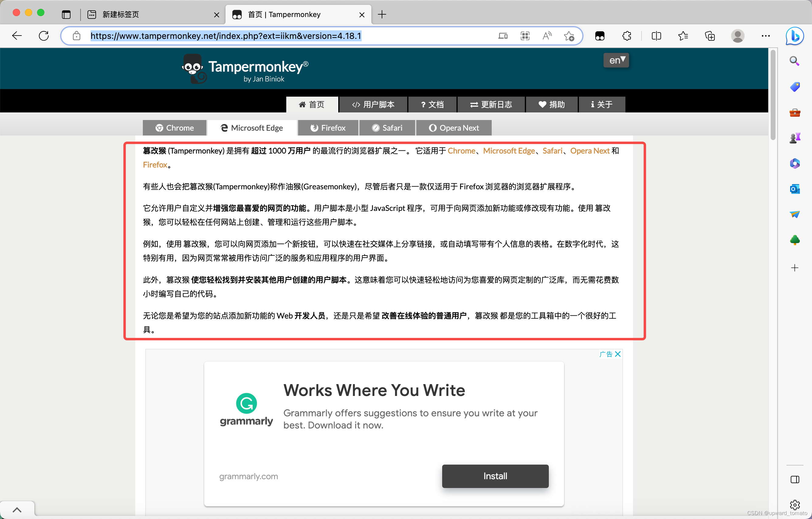The width and height of the screenshot is (812, 519).
Task: Toggle split screen view
Action: click(656, 36)
